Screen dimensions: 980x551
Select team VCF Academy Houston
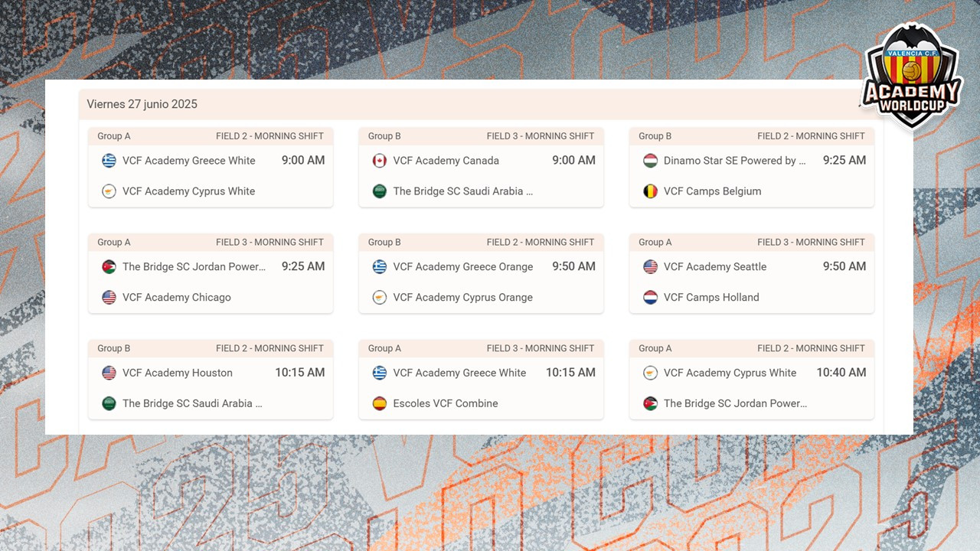tap(178, 373)
